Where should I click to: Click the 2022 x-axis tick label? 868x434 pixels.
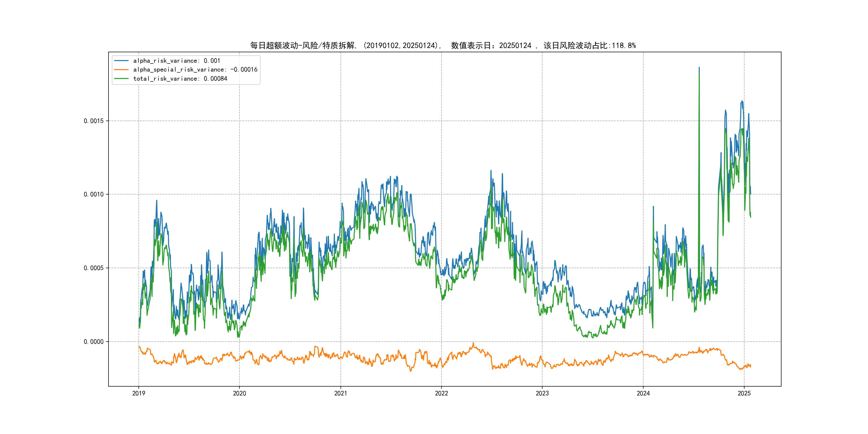click(442, 393)
